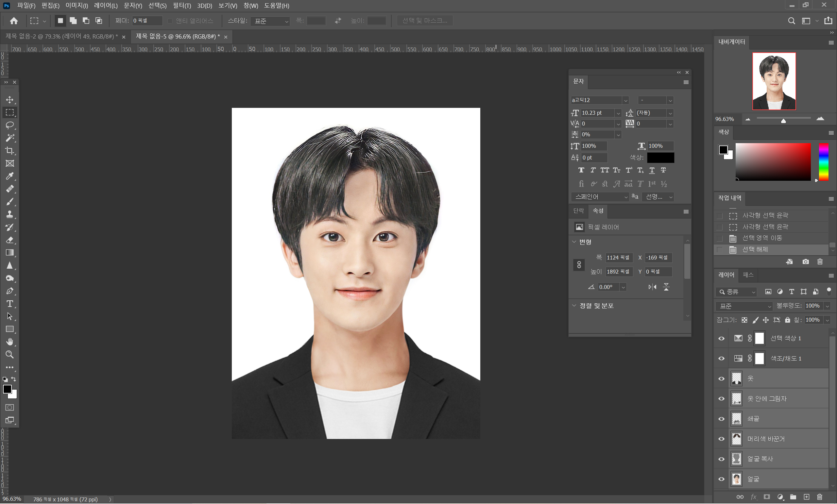
Task: Click the 선택 및 마스크 button
Action: 425,21
